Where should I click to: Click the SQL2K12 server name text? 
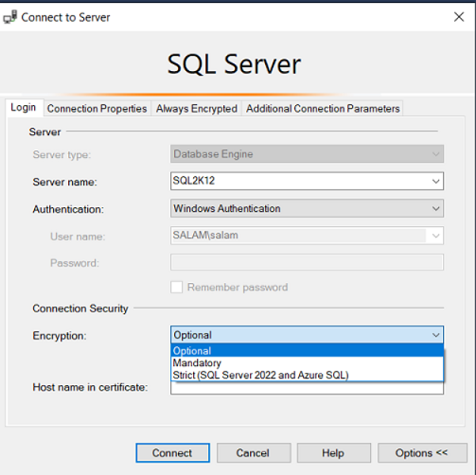point(194,181)
